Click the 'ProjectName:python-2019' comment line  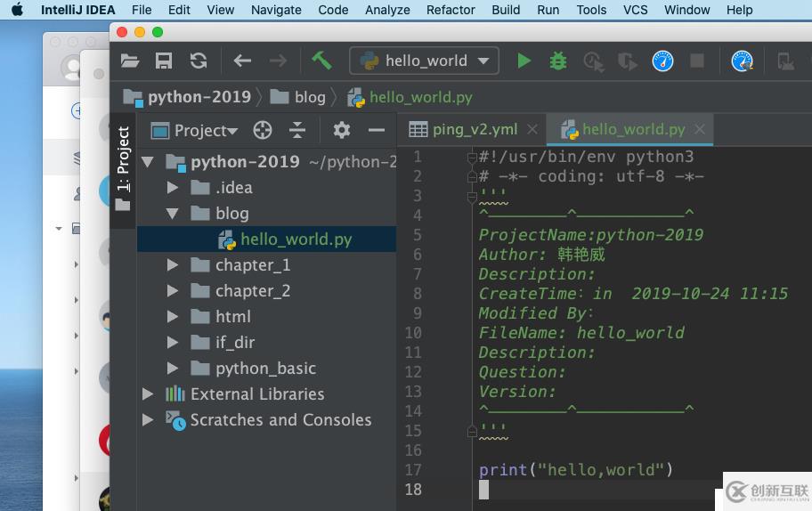pyautogui.click(x=591, y=234)
